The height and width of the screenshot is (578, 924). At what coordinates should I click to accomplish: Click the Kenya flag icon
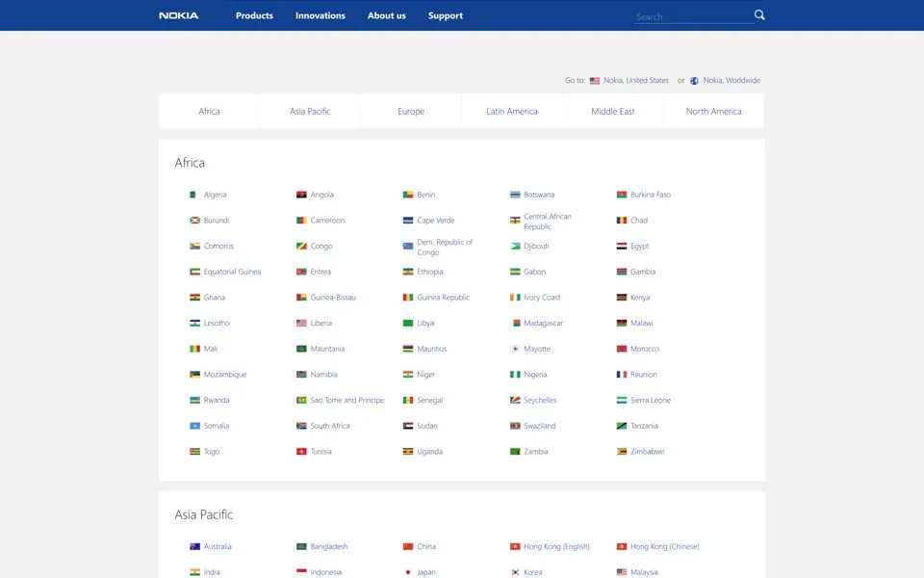point(622,298)
